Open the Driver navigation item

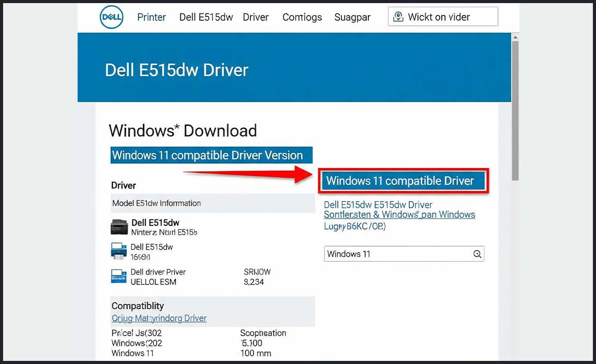[256, 17]
